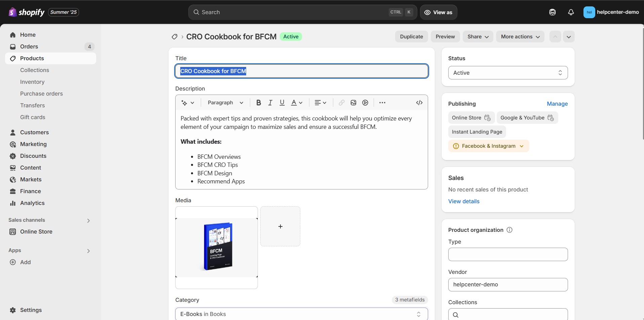The height and width of the screenshot is (320, 644).
Task: Underline the selected description text
Action: 282,103
